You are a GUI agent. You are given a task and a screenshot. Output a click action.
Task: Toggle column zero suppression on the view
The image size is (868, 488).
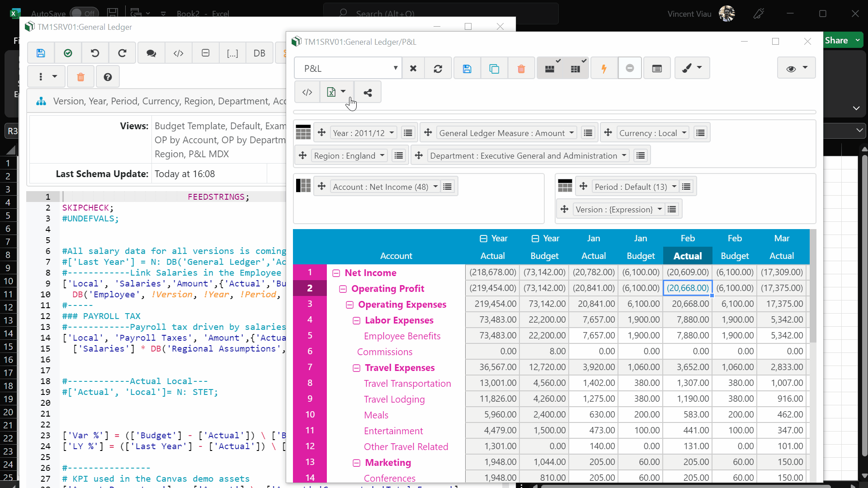pyautogui.click(x=576, y=68)
